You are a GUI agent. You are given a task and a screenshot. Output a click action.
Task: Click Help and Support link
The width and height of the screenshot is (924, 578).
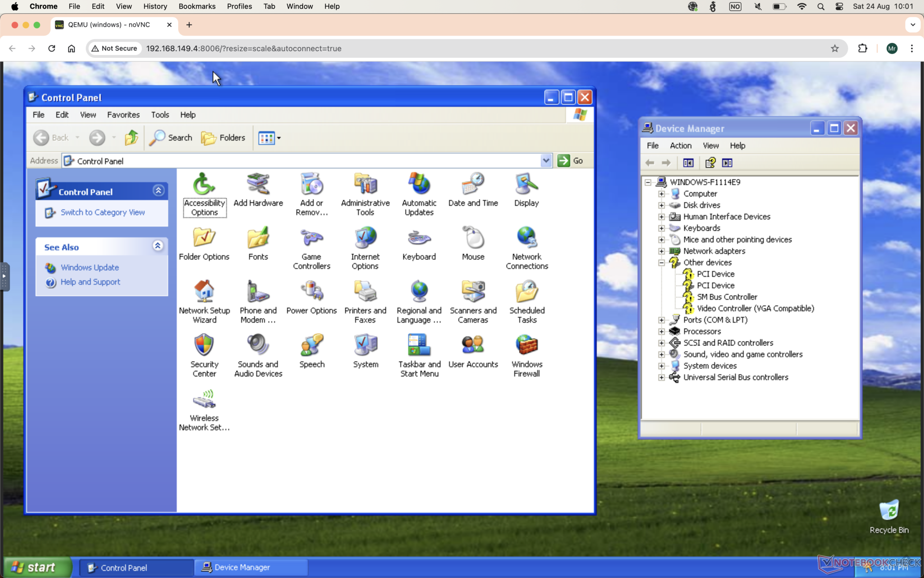click(x=90, y=282)
